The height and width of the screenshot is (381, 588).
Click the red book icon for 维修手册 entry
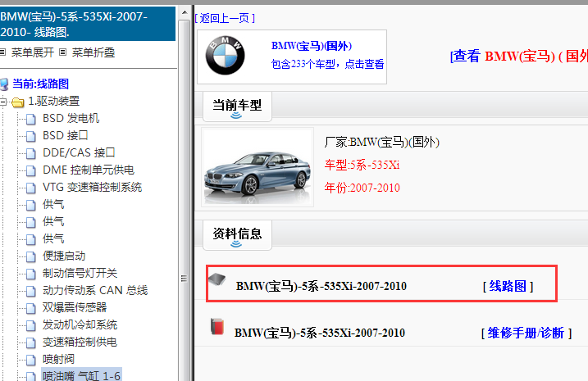click(217, 326)
